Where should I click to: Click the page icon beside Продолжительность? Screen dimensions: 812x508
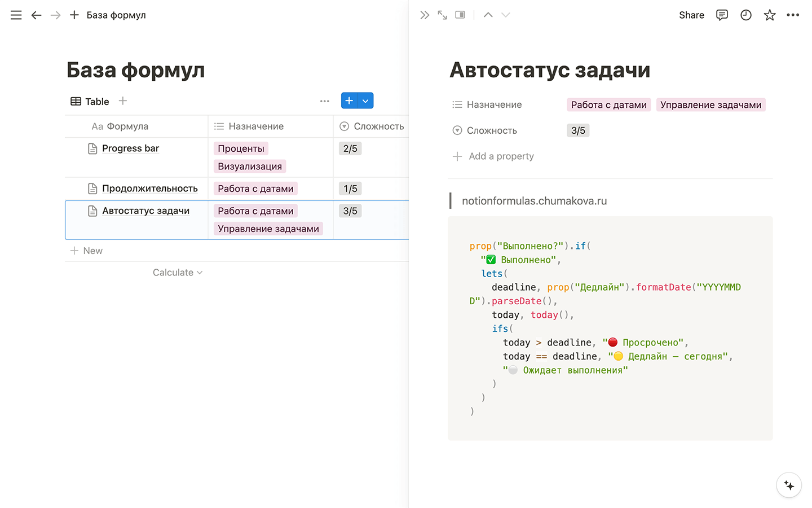click(93, 189)
